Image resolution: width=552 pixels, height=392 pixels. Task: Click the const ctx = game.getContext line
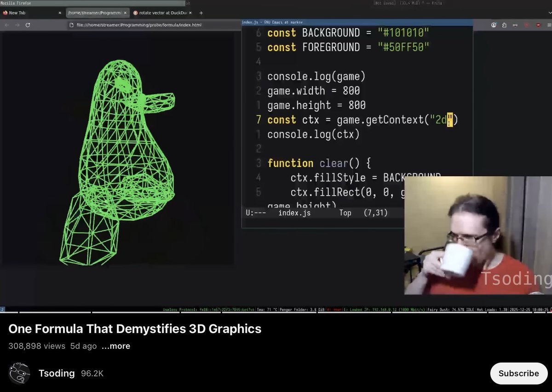362,120
